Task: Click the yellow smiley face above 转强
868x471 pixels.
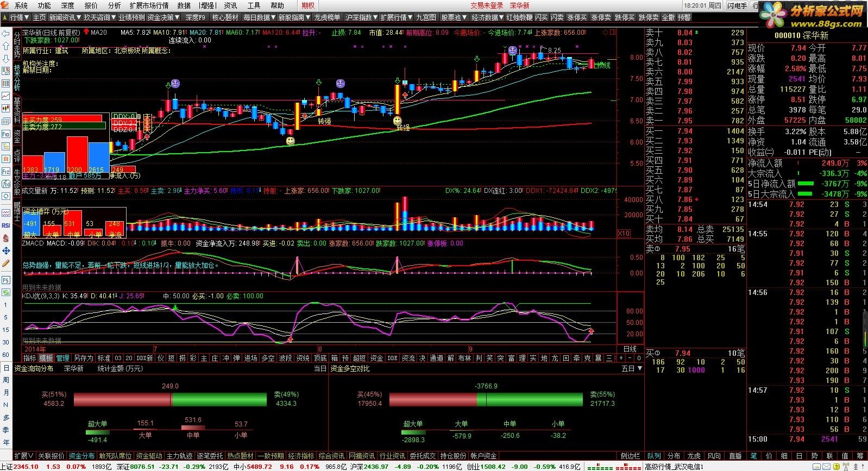Action: tap(398, 121)
